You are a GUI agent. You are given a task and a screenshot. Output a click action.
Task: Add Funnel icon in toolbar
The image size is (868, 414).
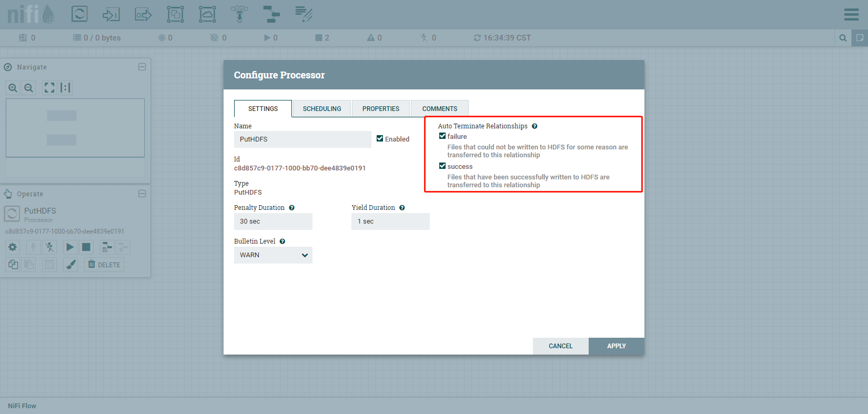pos(239,14)
